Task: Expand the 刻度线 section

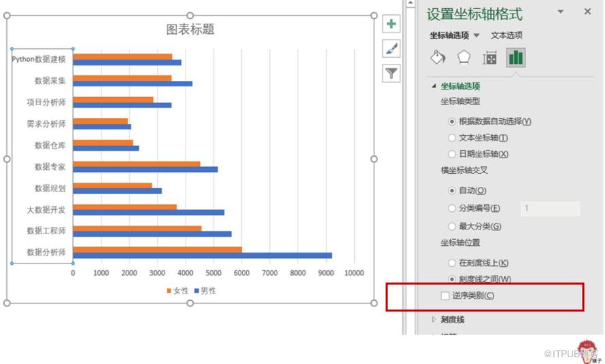Action: pos(435,319)
